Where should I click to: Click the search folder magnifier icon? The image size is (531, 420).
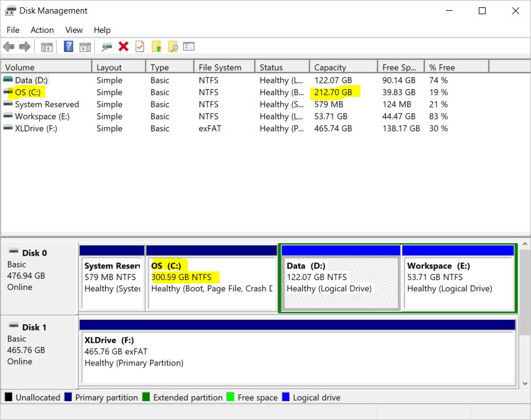coord(172,46)
